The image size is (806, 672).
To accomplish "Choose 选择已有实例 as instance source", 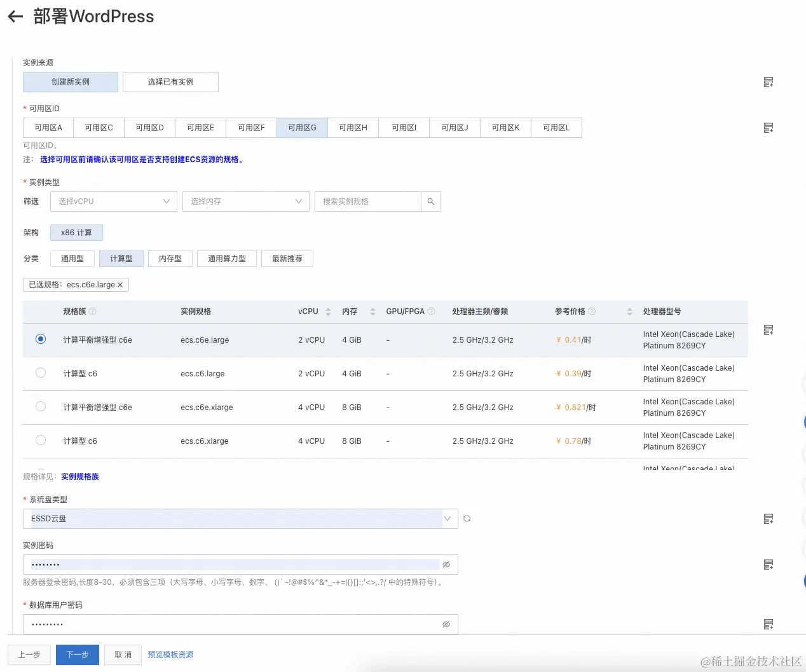I will (170, 82).
